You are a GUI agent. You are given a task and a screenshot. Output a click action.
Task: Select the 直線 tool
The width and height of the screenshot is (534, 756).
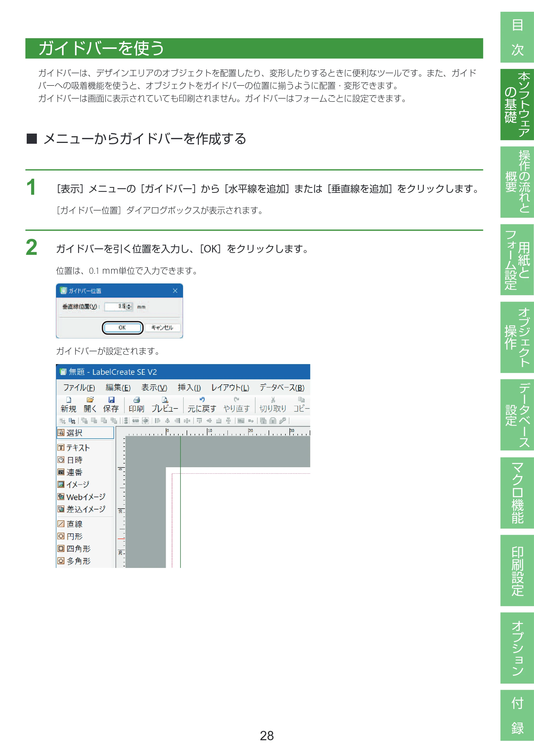pyautogui.click(x=70, y=524)
